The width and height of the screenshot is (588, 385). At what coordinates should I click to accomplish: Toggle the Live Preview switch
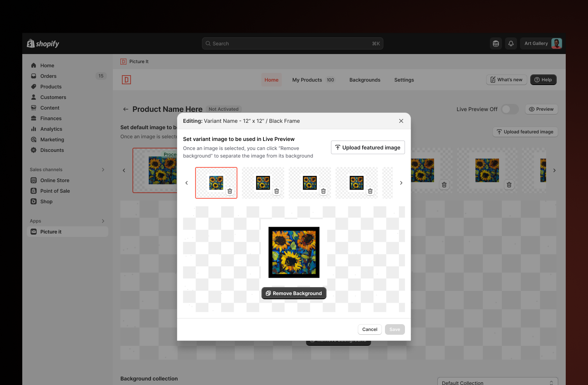(x=510, y=109)
